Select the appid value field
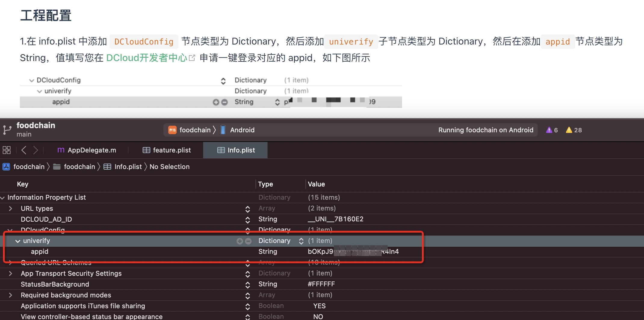Screen dimensions: 644x320 pos(353,252)
